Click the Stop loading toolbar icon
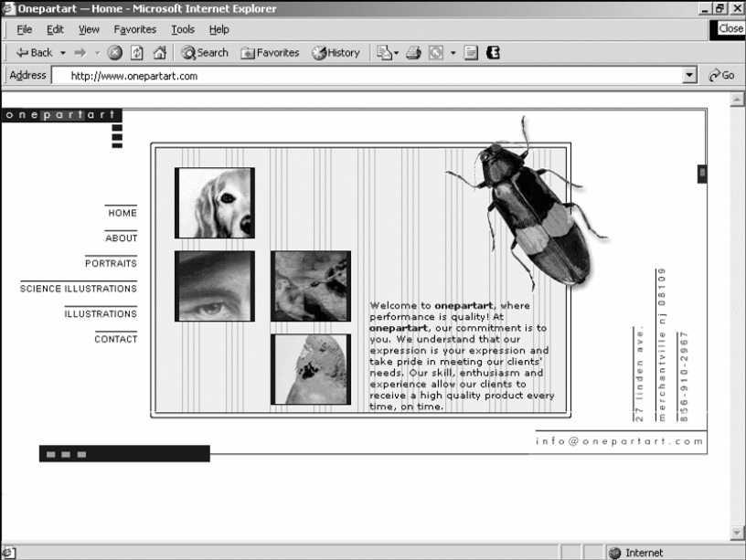 pyautogui.click(x=115, y=53)
